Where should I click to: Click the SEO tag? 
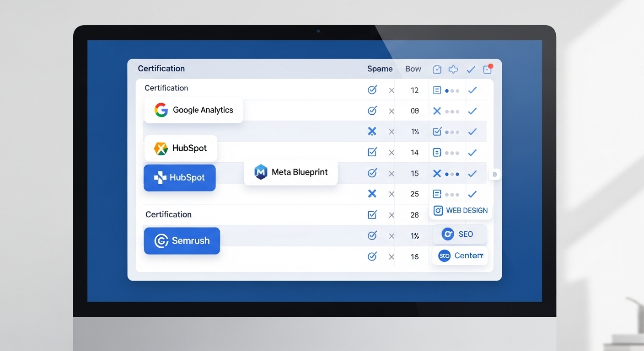[x=459, y=234]
